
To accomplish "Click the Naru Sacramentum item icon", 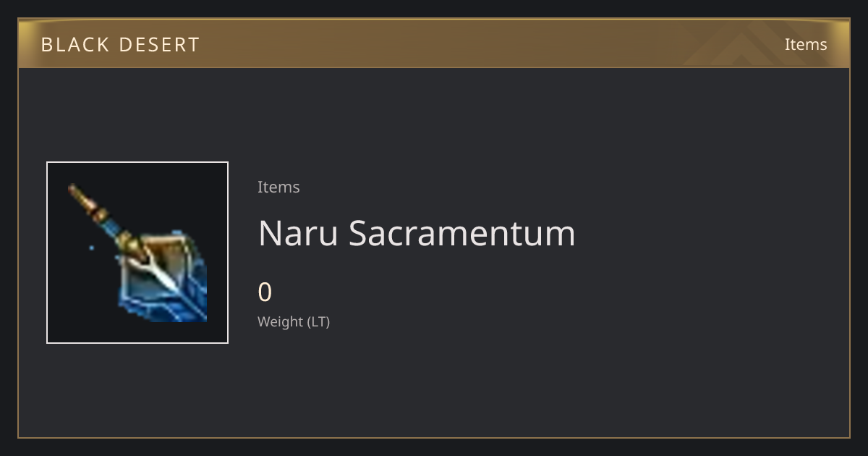I will [x=137, y=253].
